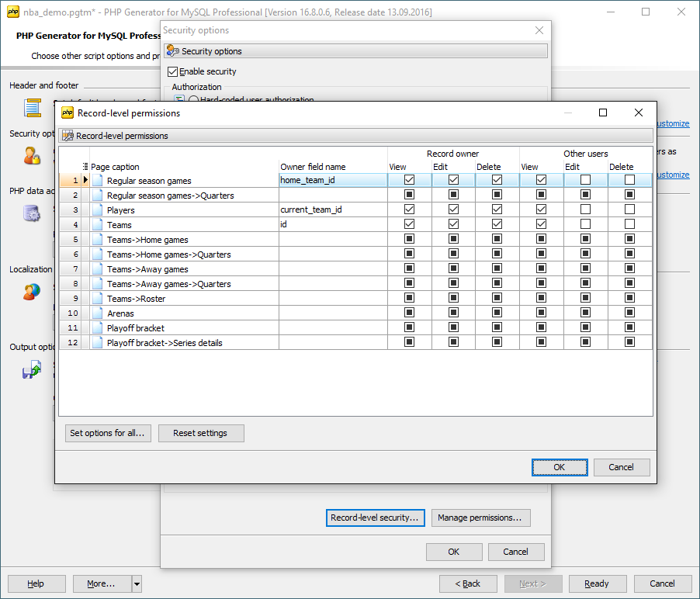Click the Arenas row page icon

[98, 313]
